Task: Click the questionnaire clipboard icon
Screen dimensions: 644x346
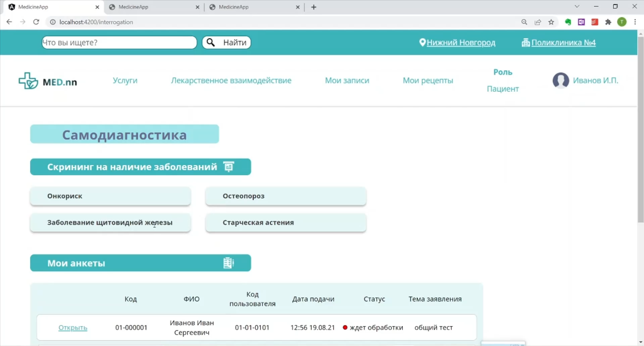Action: click(x=228, y=263)
